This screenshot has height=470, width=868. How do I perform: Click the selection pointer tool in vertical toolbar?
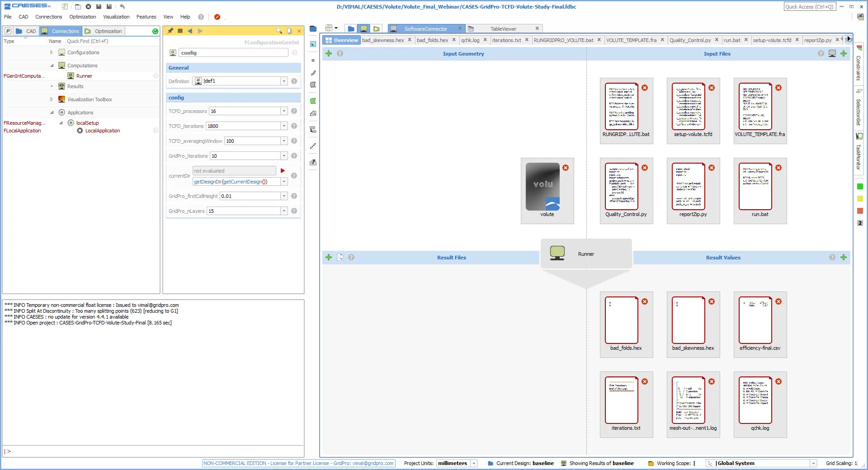coord(313,44)
